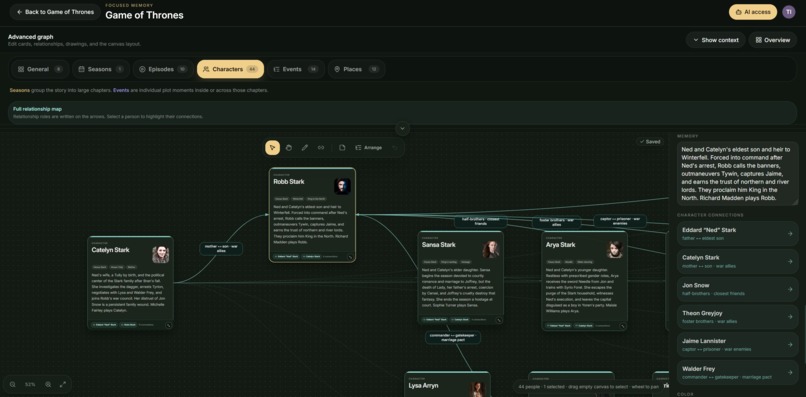Open the TI user avatar menu

[789, 12]
